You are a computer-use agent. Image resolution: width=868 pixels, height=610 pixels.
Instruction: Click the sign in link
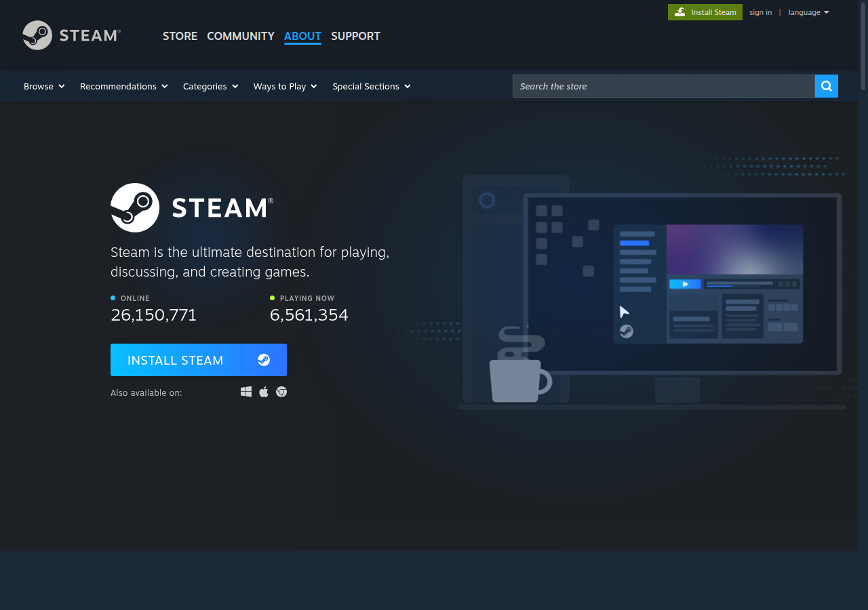pyautogui.click(x=760, y=12)
